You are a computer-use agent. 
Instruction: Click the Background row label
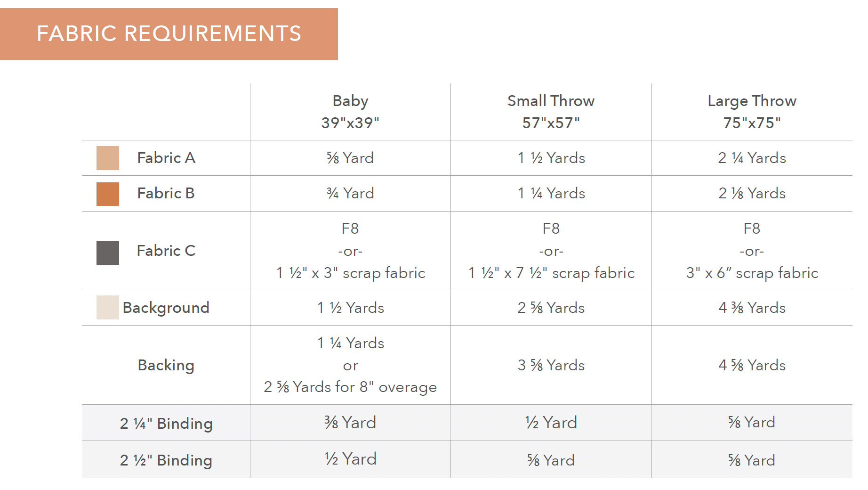[x=166, y=308]
